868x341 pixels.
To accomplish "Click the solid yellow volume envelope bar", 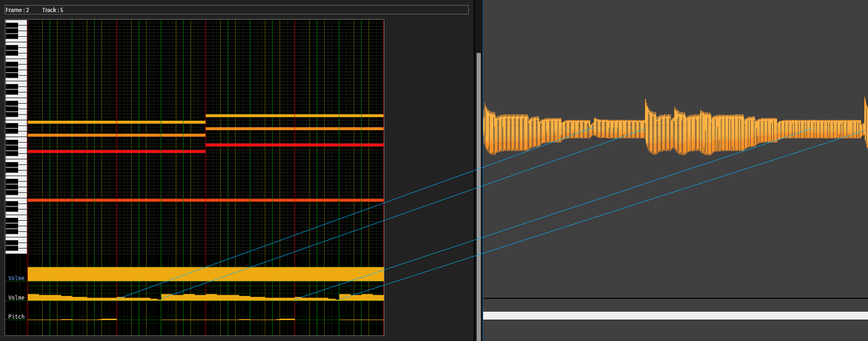I will click(x=205, y=274).
